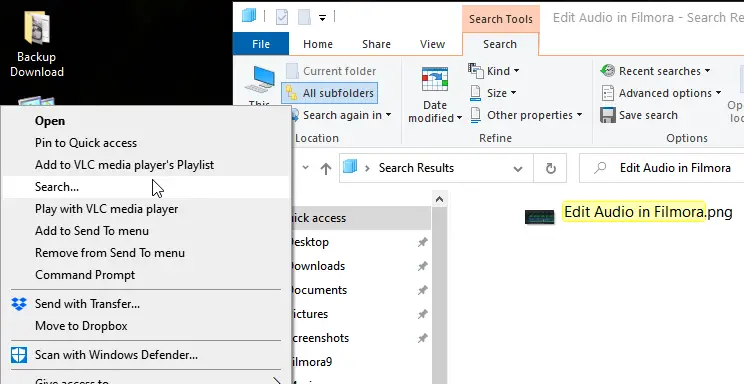Screen dimensions: 744x384
Task: Click the Date modified calendar icon
Action: click(x=435, y=80)
